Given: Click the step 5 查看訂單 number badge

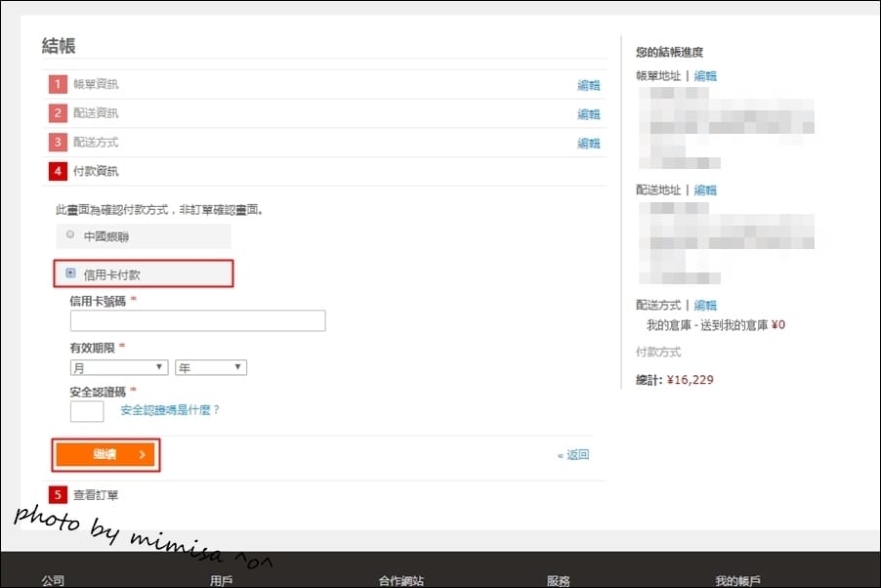Looking at the screenshot, I should pyautogui.click(x=57, y=494).
